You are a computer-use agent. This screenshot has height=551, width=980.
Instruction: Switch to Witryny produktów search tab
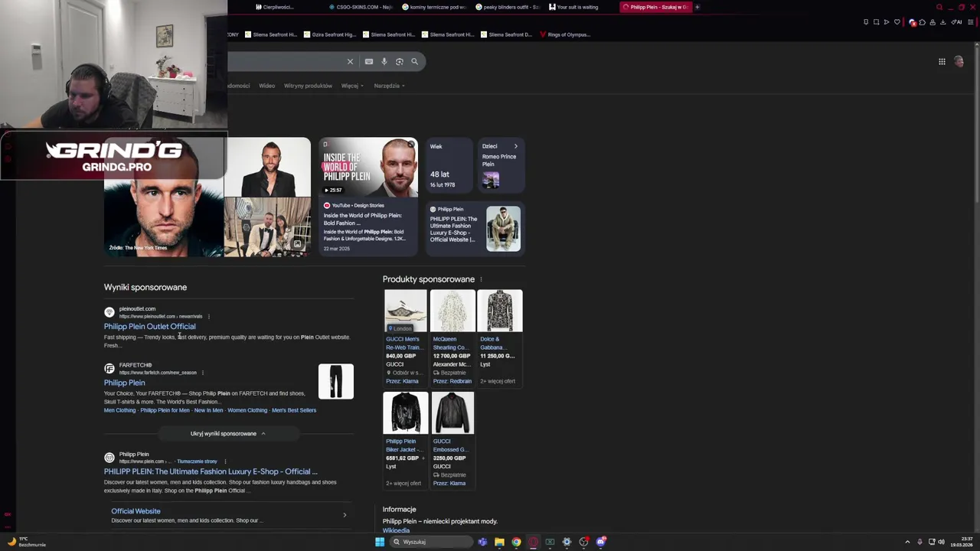(x=308, y=86)
